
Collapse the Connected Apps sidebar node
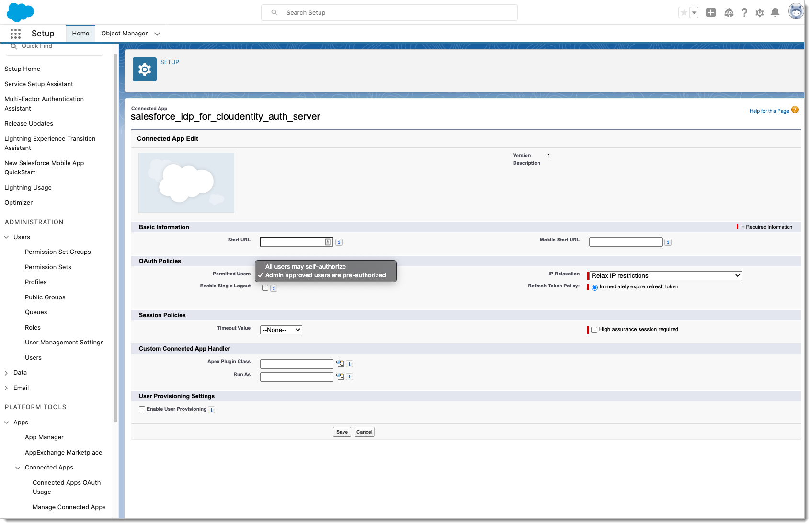tap(18, 468)
